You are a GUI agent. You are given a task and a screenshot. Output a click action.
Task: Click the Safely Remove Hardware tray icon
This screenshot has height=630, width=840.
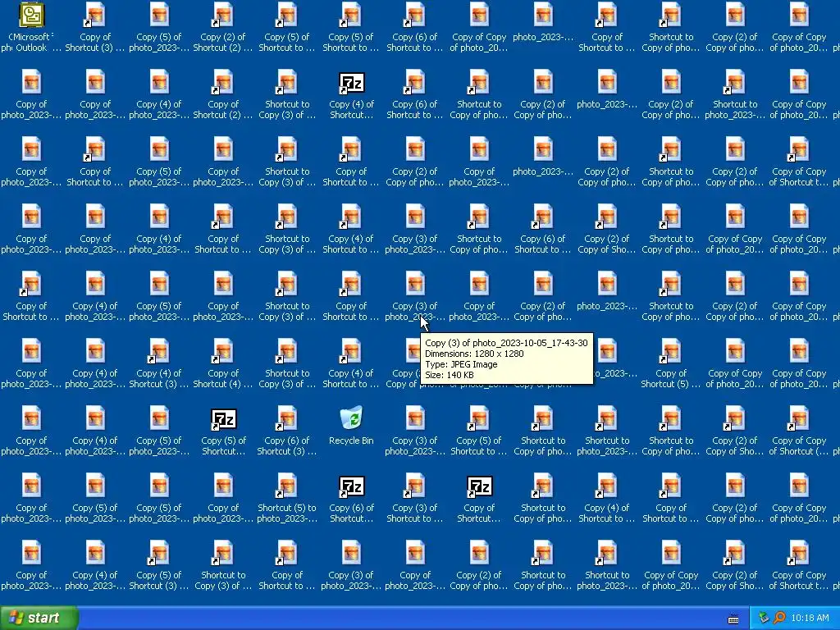(x=764, y=618)
